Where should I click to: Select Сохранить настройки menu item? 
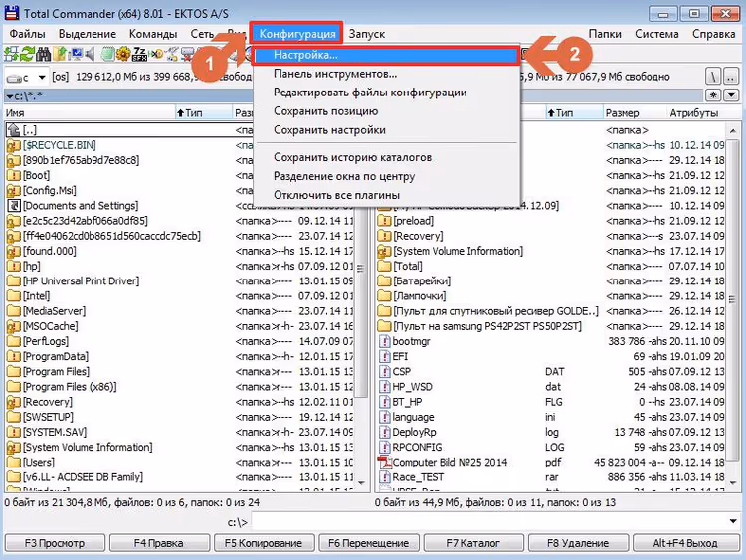tap(386, 130)
